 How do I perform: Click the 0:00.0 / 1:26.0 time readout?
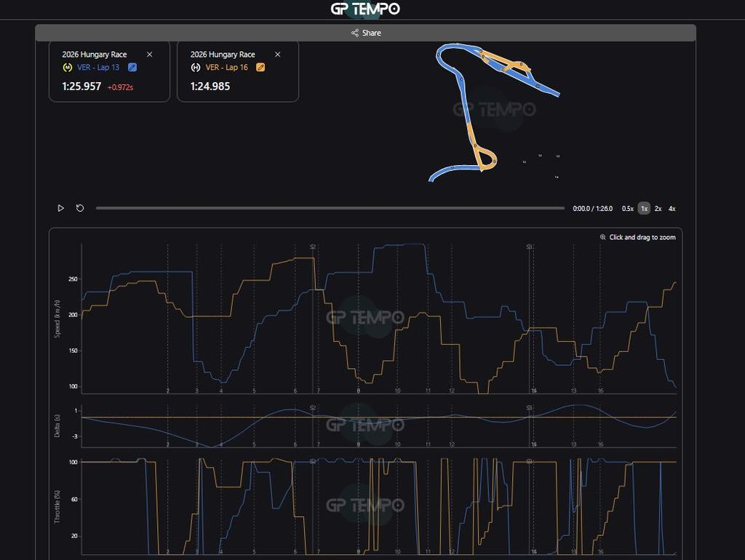(592, 209)
